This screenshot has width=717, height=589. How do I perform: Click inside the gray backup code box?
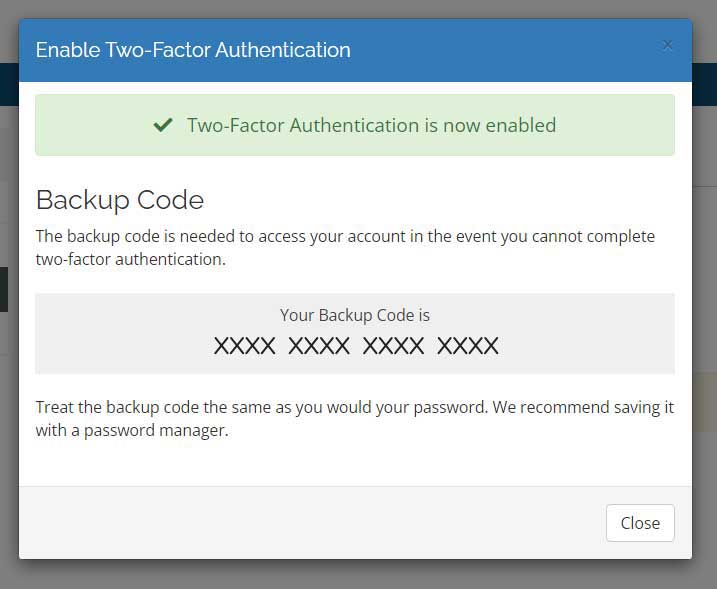[x=355, y=333]
